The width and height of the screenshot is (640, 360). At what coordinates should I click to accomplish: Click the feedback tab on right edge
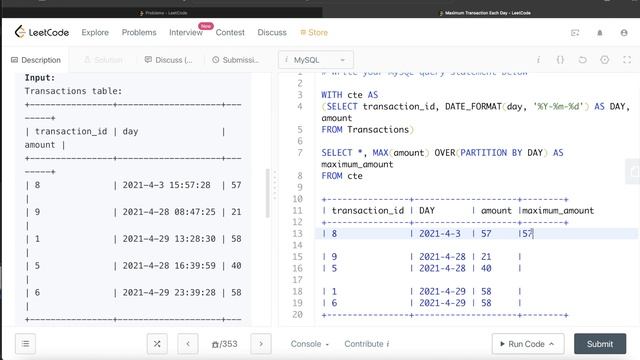[x=633, y=171]
